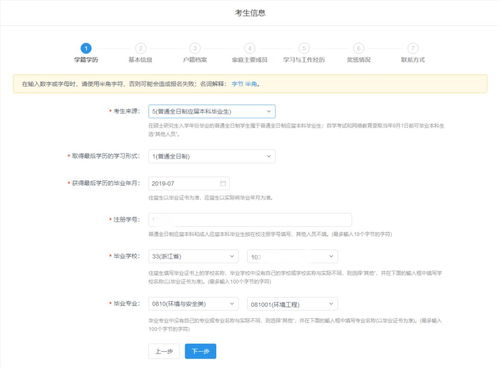Select the 基本信息 step label
500x372 pixels.
pyautogui.click(x=140, y=60)
